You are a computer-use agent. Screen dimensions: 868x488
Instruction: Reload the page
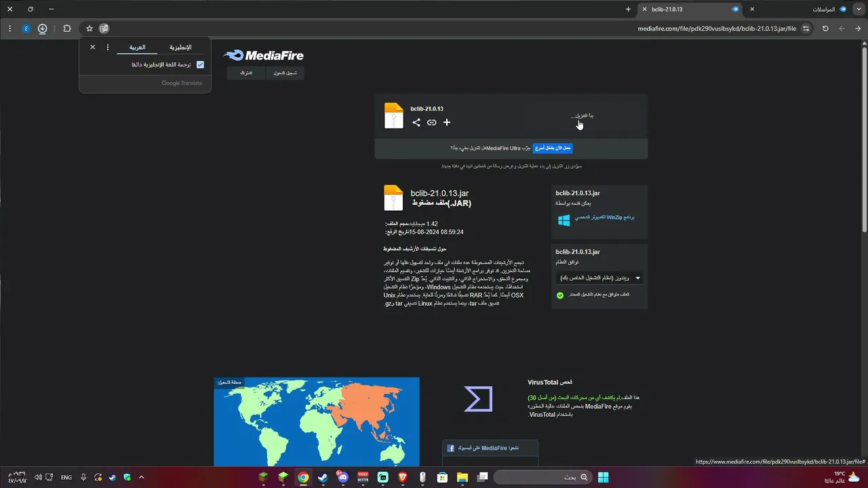[x=825, y=28]
